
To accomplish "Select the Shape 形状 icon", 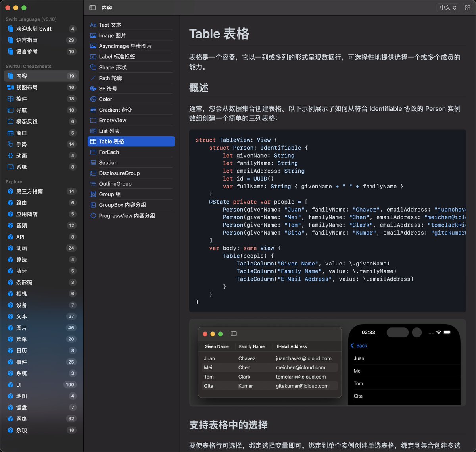I will click(93, 67).
